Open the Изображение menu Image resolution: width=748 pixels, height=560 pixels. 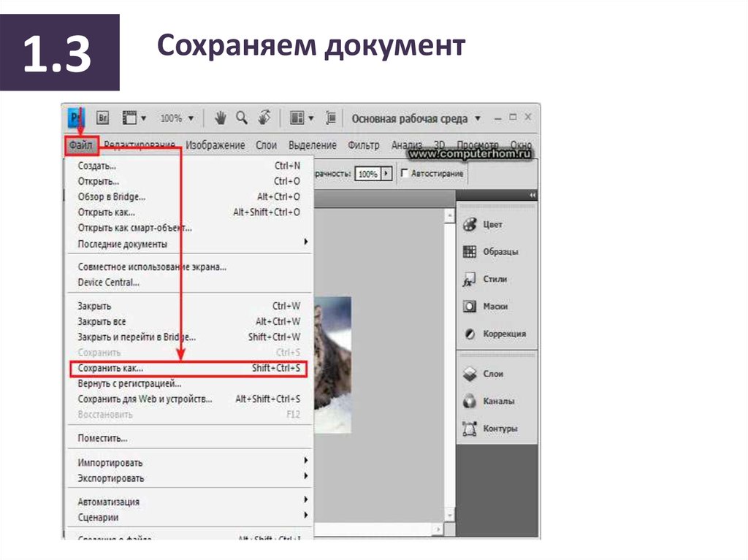(215, 145)
